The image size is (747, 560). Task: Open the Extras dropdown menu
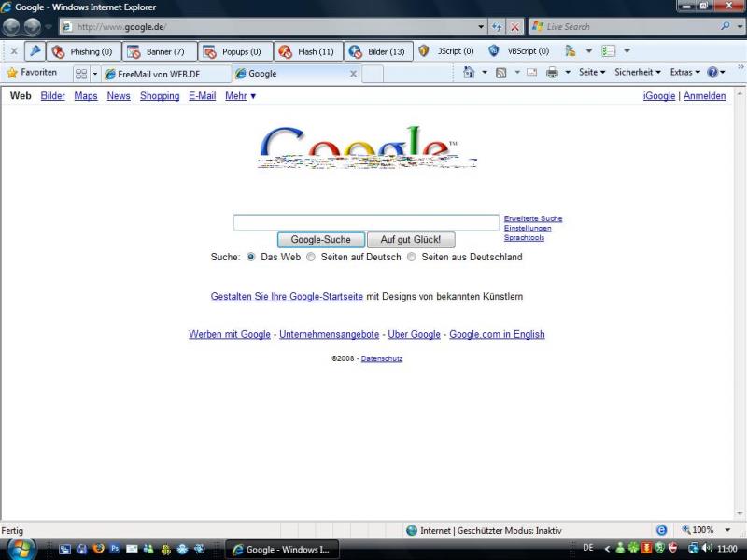pyautogui.click(x=685, y=73)
